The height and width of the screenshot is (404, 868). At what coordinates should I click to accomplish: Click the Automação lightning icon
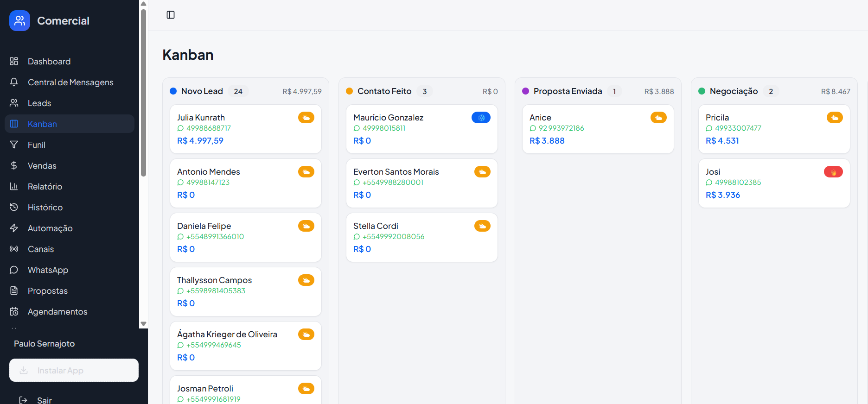14,228
